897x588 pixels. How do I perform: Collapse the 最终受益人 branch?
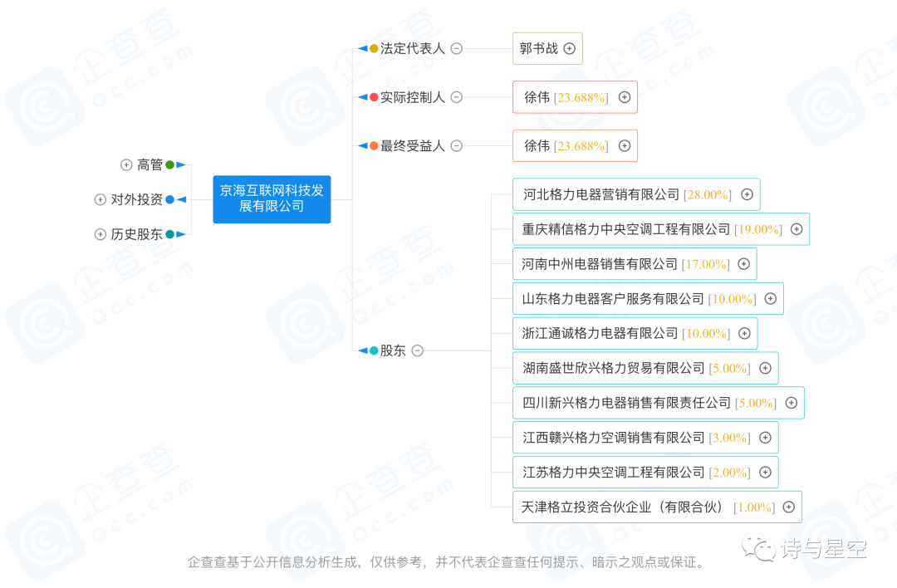(x=457, y=146)
